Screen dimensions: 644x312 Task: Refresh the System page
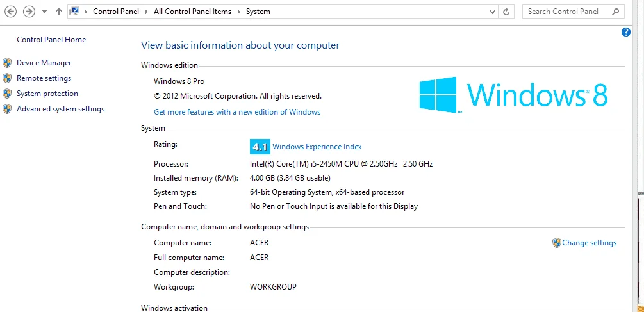click(x=506, y=12)
